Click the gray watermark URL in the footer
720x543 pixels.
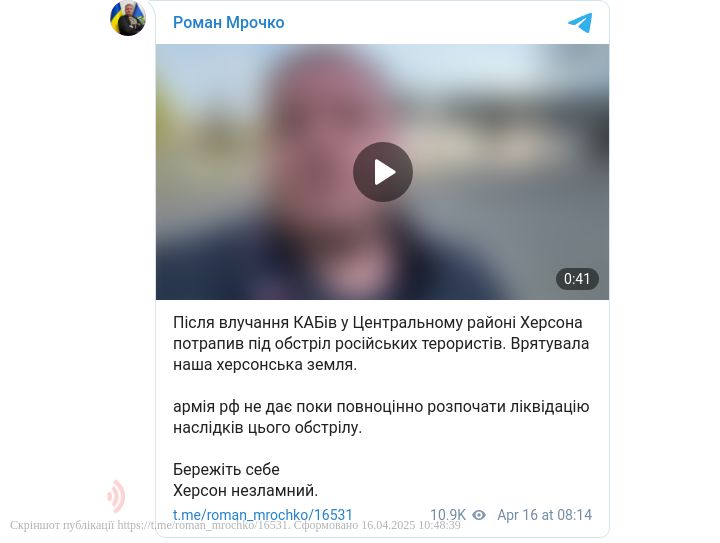pyautogui.click(x=203, y=525)
